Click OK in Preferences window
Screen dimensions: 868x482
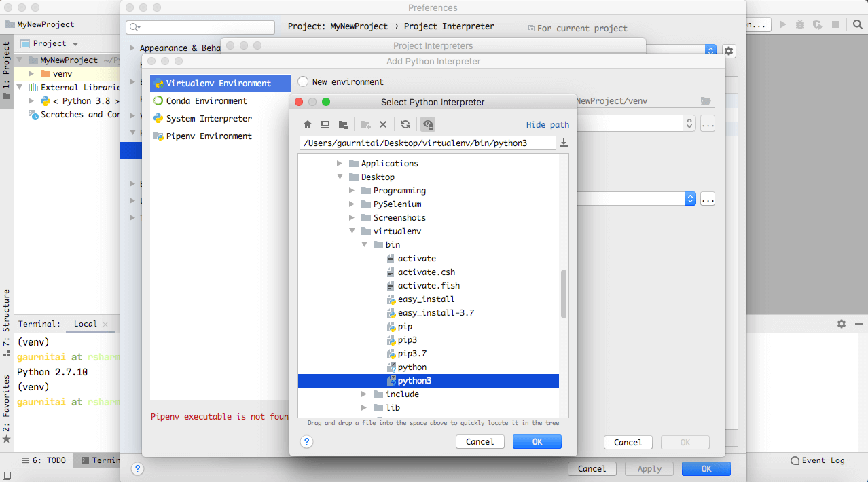click(706, 468)
